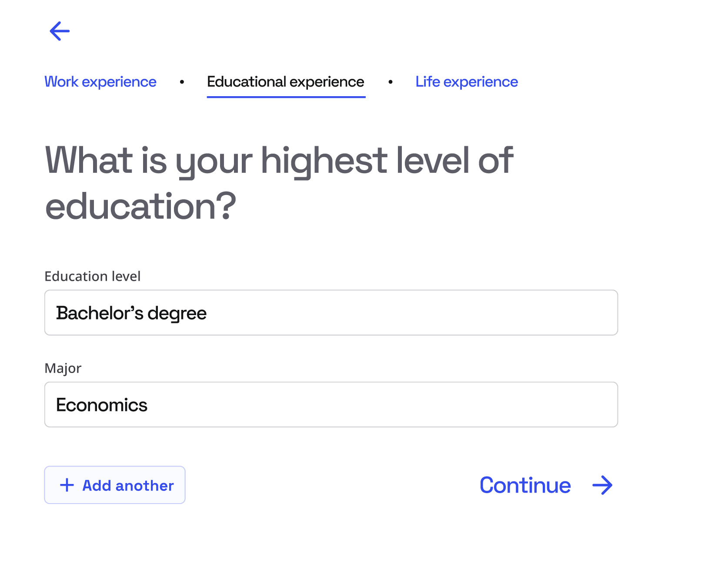Click the dot separator before Life experience
The height and width of the screenshot is (561, 728).
click(391, 82)
